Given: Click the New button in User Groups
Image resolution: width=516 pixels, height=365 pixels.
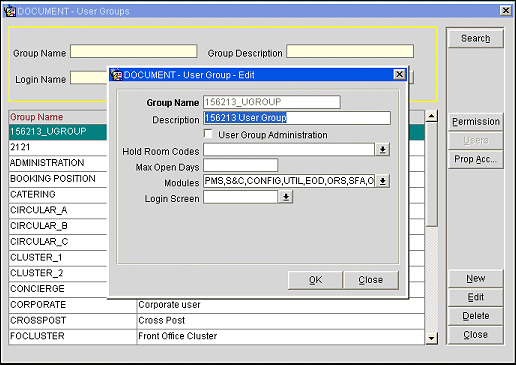Looking at the screenshot, I should [x=475, y=279].
